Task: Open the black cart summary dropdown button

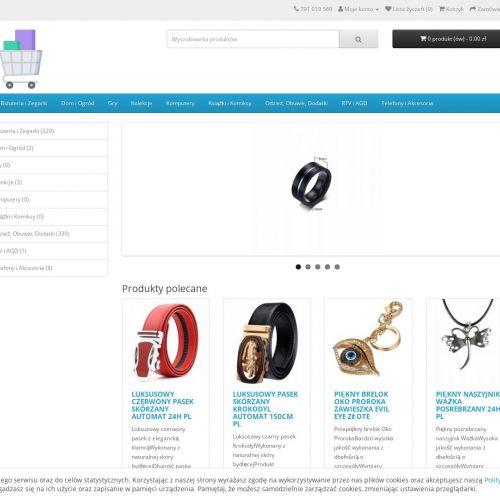Action: [x=446, y=39]
